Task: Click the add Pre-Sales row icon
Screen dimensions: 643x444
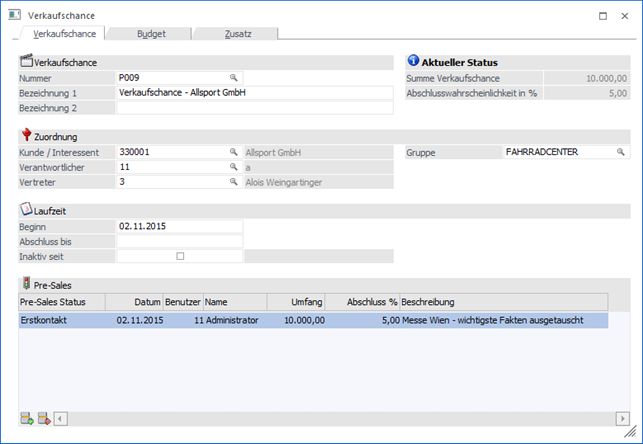Action: pyautogui.click(x=26, y=417)
